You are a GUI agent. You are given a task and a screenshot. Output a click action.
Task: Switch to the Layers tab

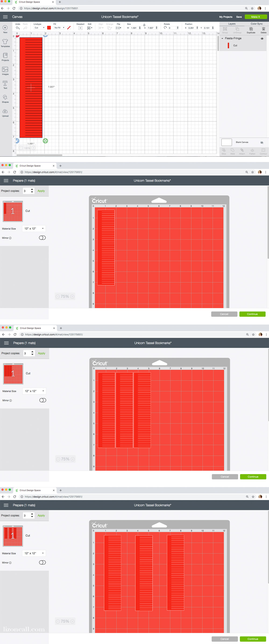232,24
